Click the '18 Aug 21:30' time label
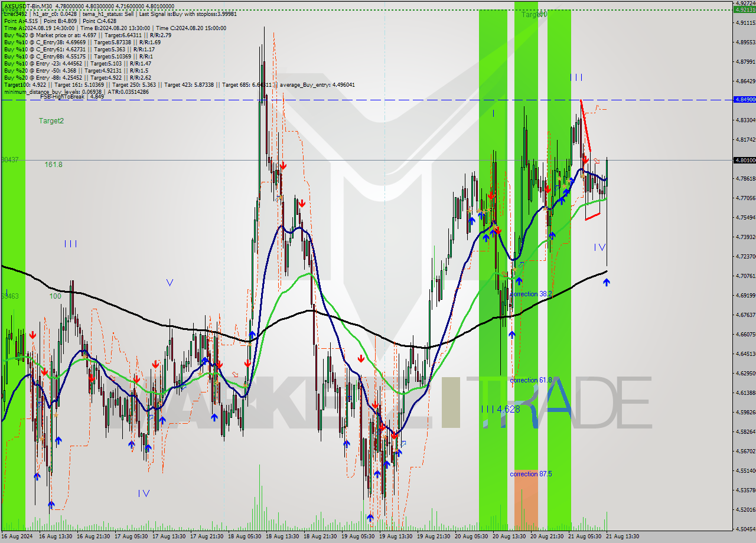The height and width of the screenshot is (543, 756). coord(320,537)
